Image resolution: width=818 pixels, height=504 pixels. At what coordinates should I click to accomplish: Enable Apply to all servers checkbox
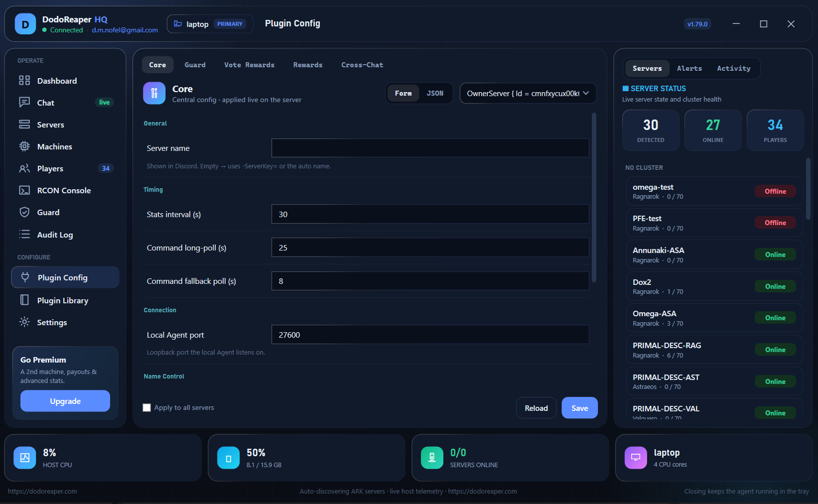click(147, 407)
